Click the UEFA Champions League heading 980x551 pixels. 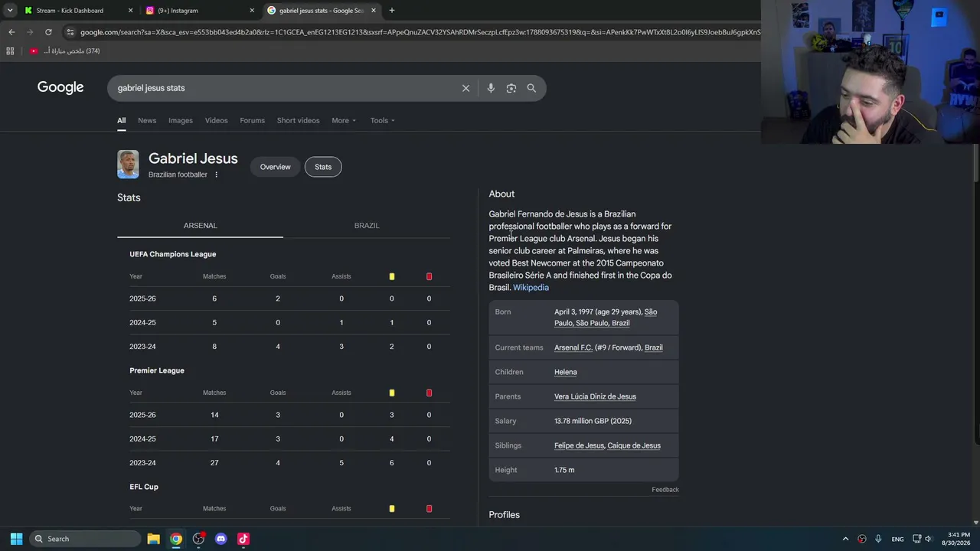tap(173, 254)
